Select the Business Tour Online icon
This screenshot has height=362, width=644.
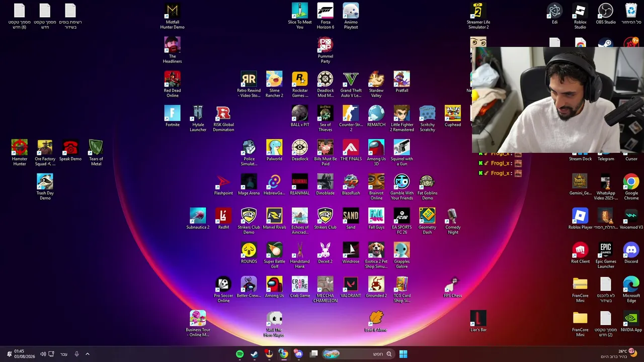click(x=198, y=324)
